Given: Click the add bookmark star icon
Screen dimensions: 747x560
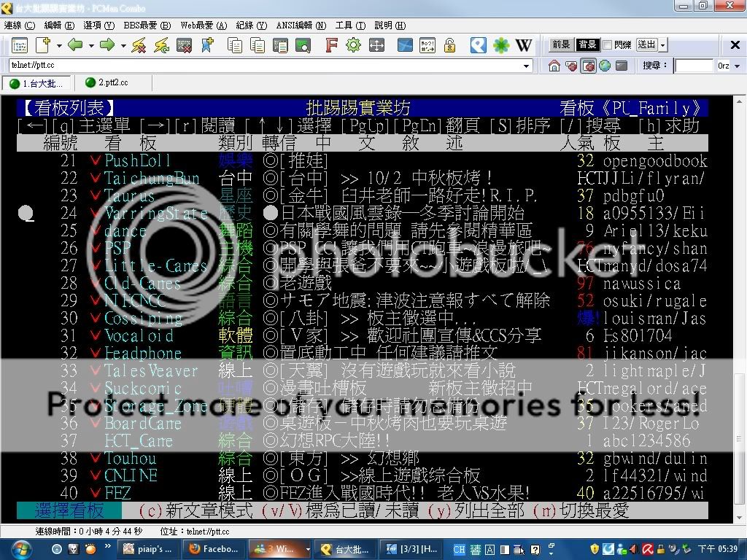Looking at the screenshot, I should point(207,45).
